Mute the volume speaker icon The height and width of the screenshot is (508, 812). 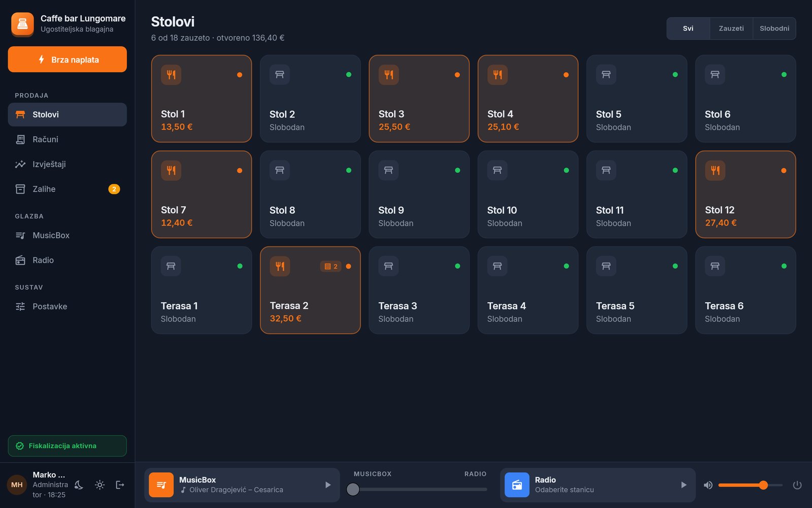(708, 485)
